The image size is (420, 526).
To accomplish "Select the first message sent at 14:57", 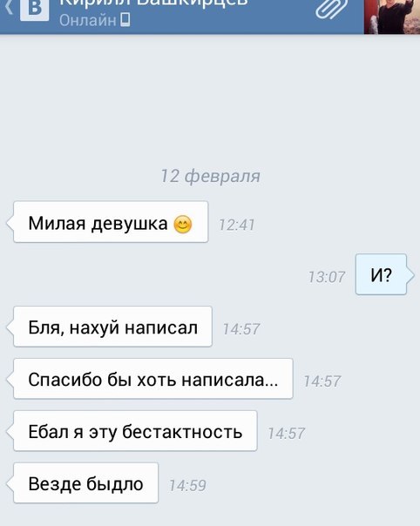I will pyautogui.click(x=112, y=327).
